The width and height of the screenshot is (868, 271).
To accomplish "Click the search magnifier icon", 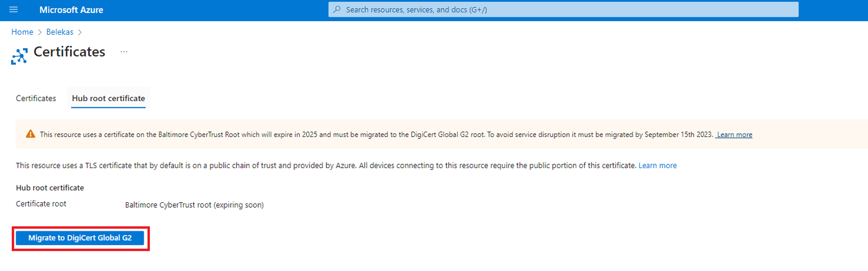I will pos(337,10).
